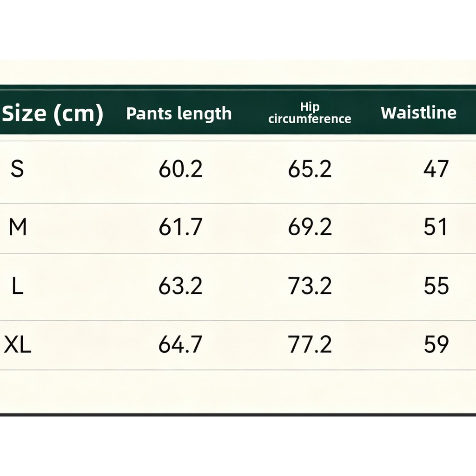
Task: Click the Hip circumference header
Action: tap(310, 113)
